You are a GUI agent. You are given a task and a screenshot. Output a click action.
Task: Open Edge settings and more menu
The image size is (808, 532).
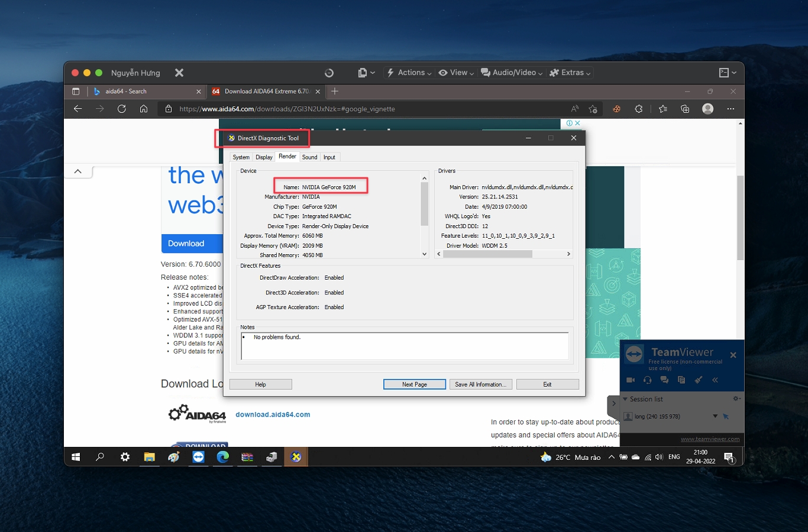tap(731, 109)
